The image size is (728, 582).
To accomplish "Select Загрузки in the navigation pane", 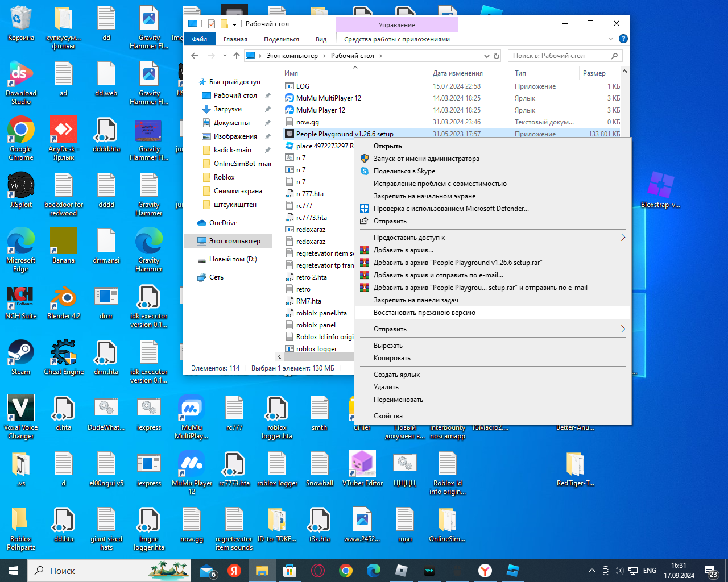I will pyautogui.click(x=227, y=109).
